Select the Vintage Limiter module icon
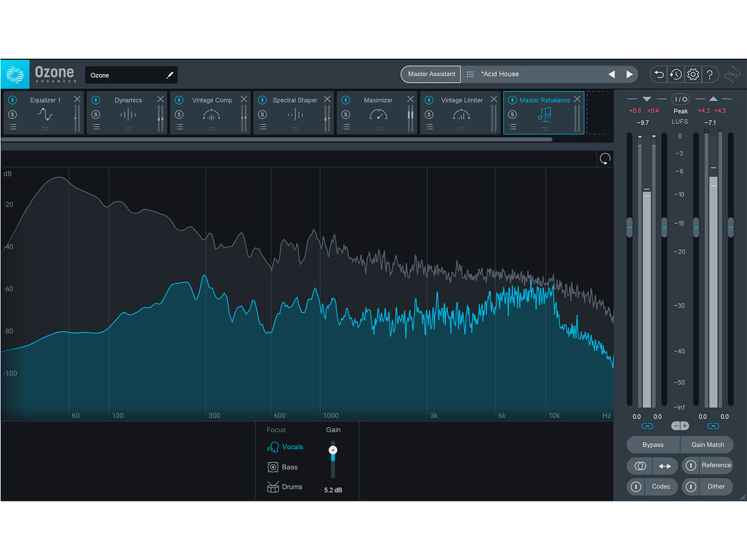Image resolution: width=747 pixels, height=560 pixels. tap(462, 114)
